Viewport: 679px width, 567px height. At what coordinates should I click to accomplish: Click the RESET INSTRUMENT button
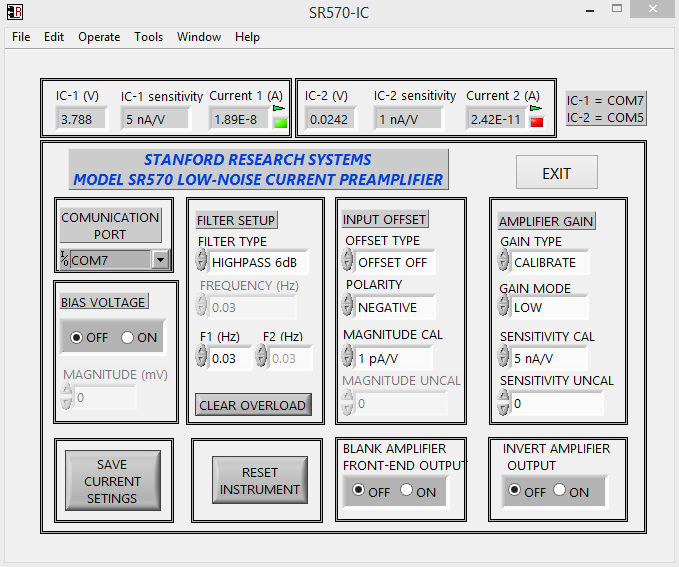click(260, 480)
